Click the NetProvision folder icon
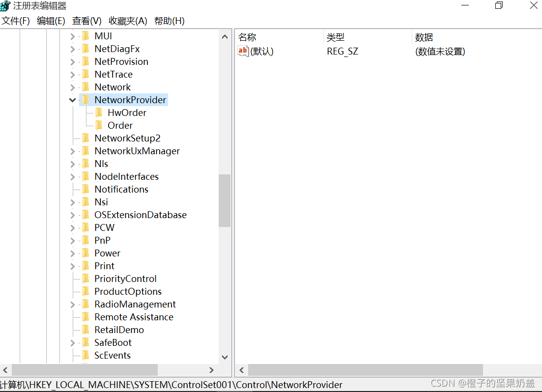This screenshot has height=392, width=542. pos(86,61)
